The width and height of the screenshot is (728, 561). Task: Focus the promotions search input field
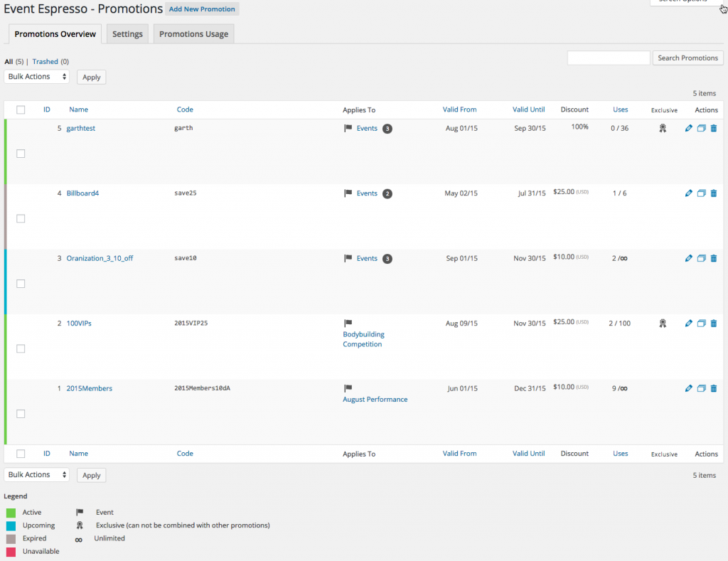(609, 58)
